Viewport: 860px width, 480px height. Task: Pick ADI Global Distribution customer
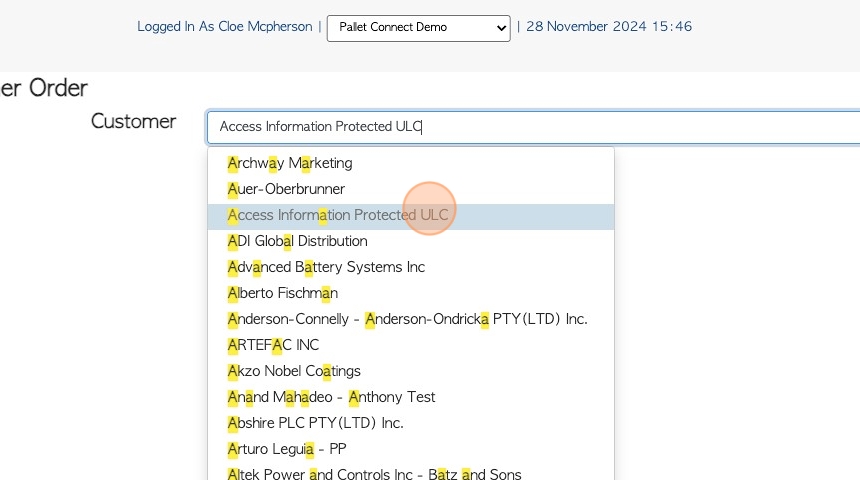(x=411, y=241)
